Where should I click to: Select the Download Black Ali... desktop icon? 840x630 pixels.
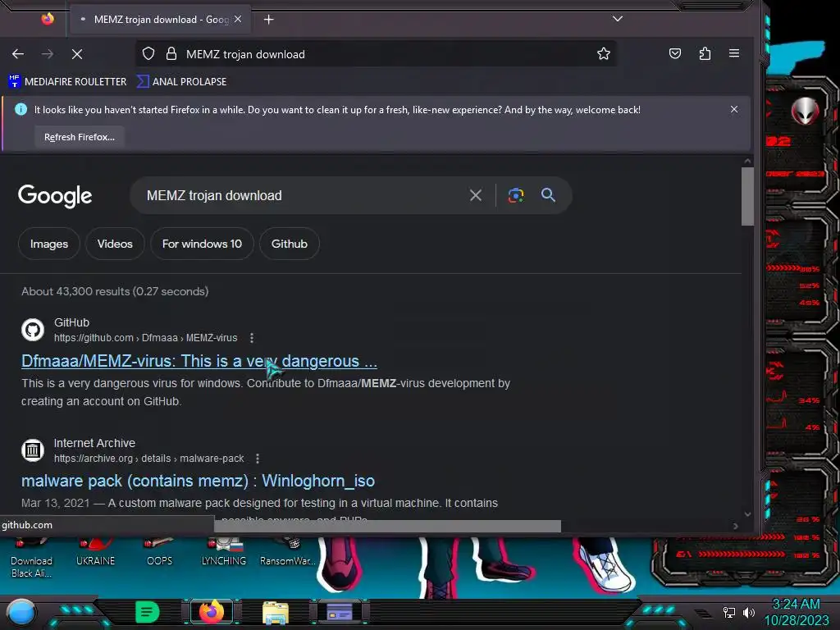click(31, 559)
